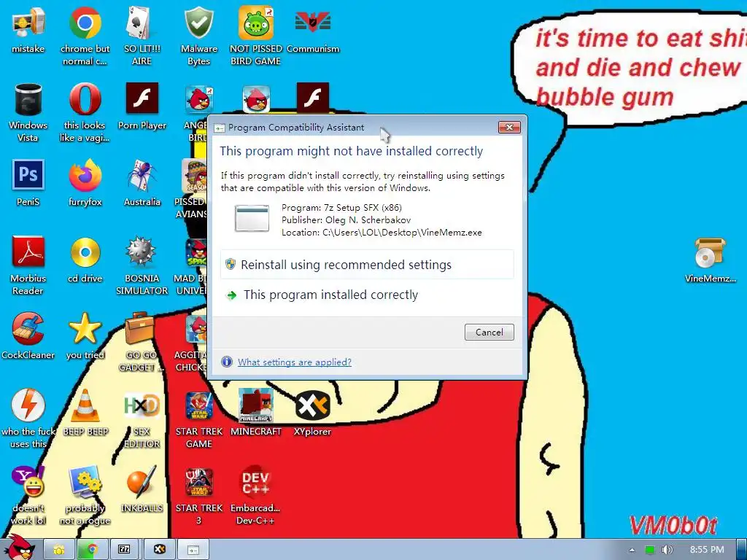
Task: Select the 'cd drive' icon
Action: (x=85, y=260)
